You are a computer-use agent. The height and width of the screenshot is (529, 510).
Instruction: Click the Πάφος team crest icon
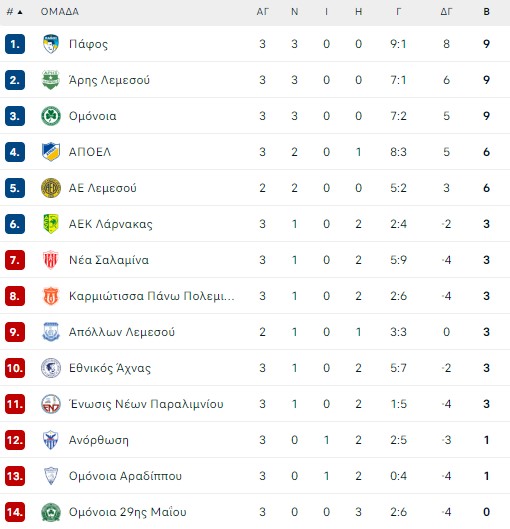tap(51, 44)
